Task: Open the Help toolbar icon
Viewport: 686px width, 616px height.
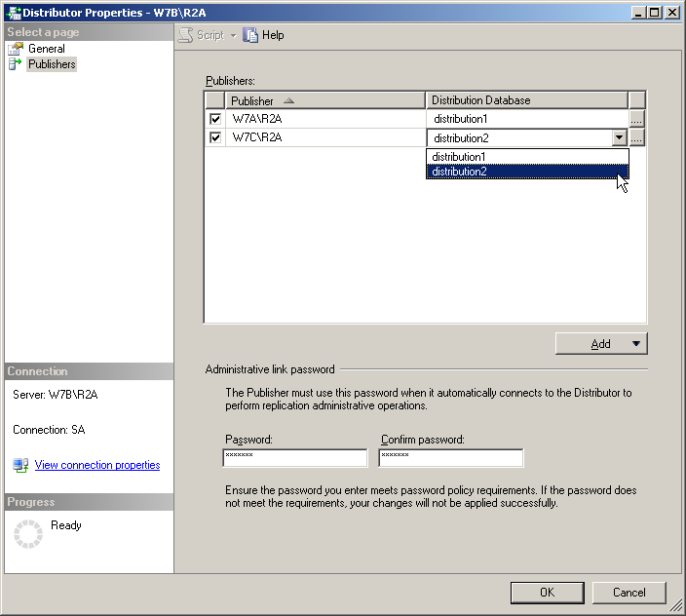Action: point(250,35)
